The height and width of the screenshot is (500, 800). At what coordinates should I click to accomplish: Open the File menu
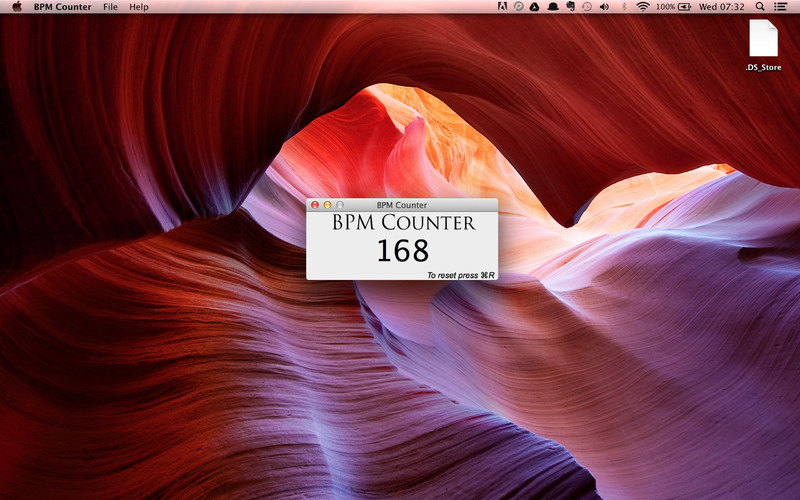tap(110, 7)
